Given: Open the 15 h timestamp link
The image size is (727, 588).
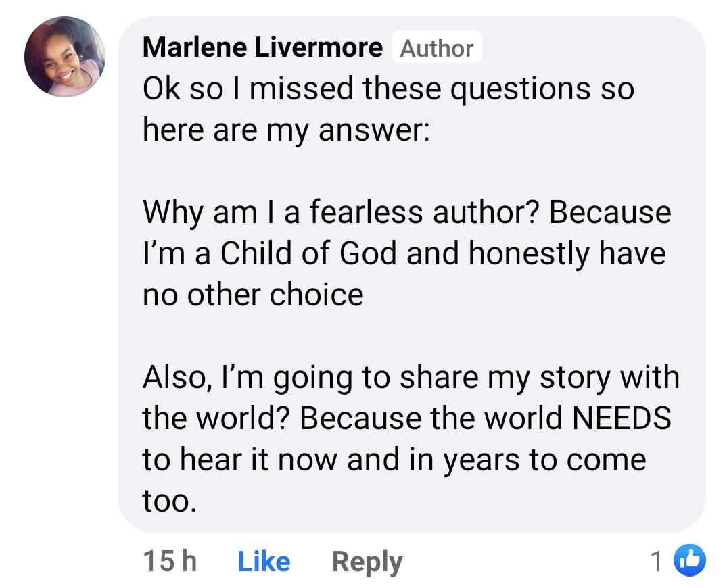Looking at the screenshot, I should point(170,561).
